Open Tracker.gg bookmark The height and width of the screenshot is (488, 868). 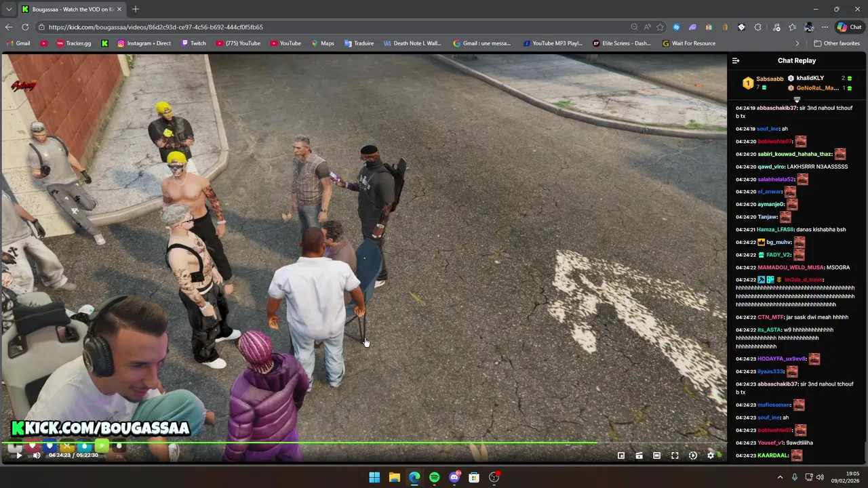pos(74,43)
